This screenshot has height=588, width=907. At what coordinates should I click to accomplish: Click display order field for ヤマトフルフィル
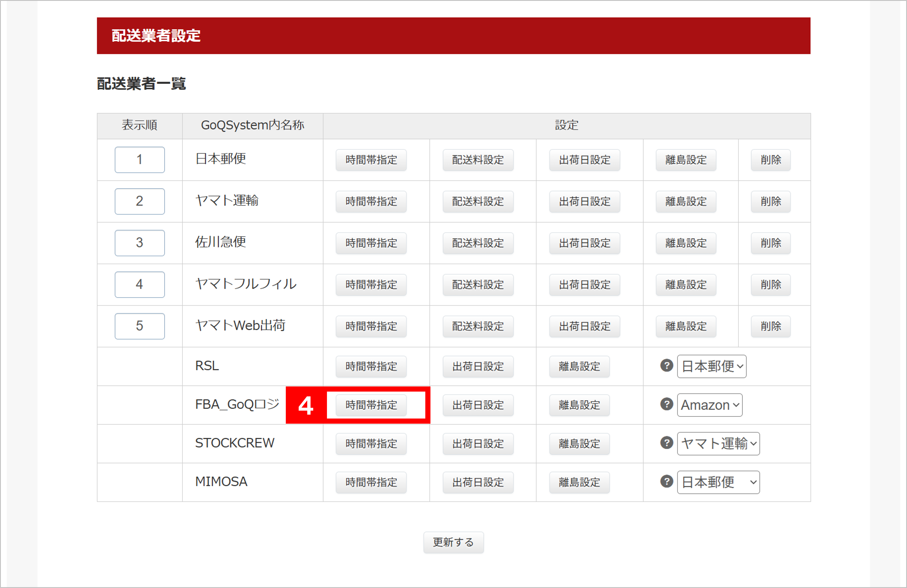click(x=140, y=284)
